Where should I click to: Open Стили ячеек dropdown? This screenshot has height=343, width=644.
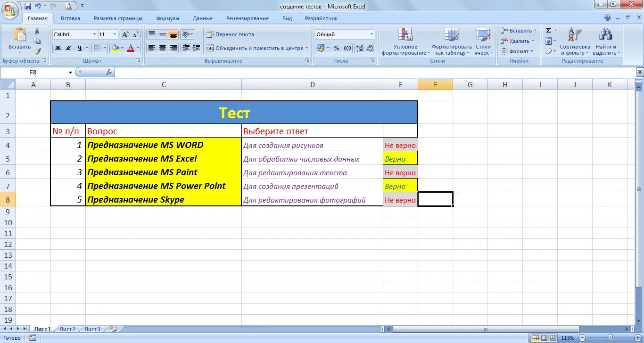point(483,41)
